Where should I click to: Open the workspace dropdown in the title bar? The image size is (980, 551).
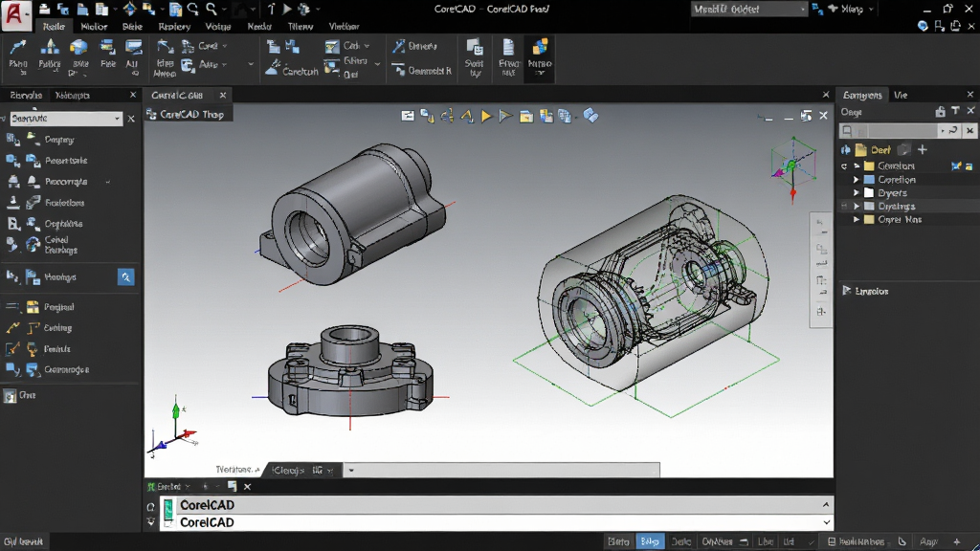click(748, 9)
